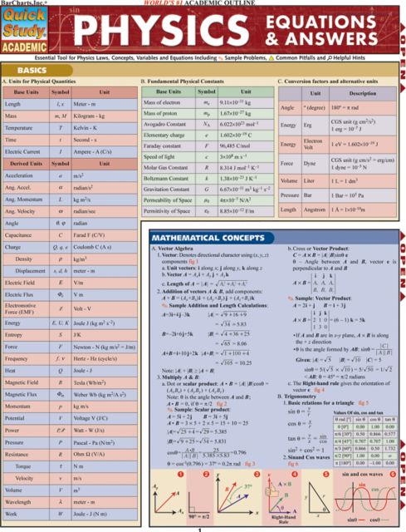The height and width of the screenshot is (532, 406).
Task: Select heading A. Units for Physical Quantities
Action: click(39, 81)
